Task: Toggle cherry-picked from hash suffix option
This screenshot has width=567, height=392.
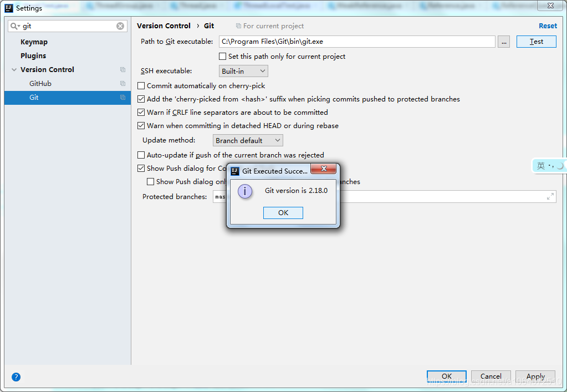Action: pos(141,99)
